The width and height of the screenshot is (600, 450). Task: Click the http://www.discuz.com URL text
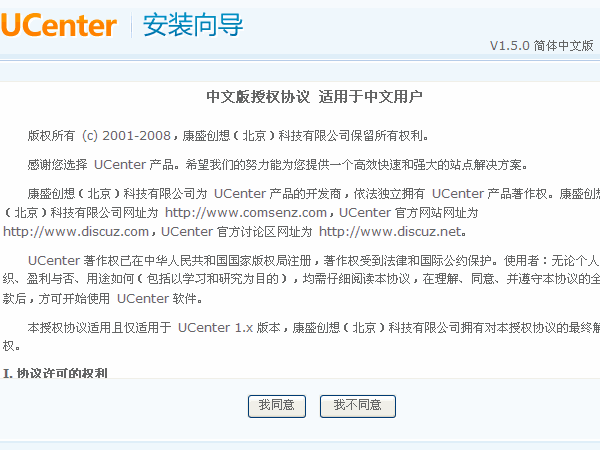76,232
